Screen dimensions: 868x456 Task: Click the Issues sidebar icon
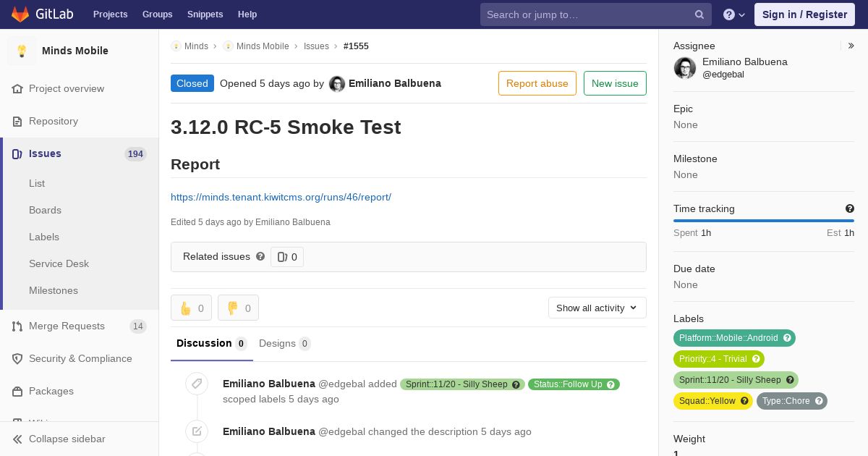17,153
